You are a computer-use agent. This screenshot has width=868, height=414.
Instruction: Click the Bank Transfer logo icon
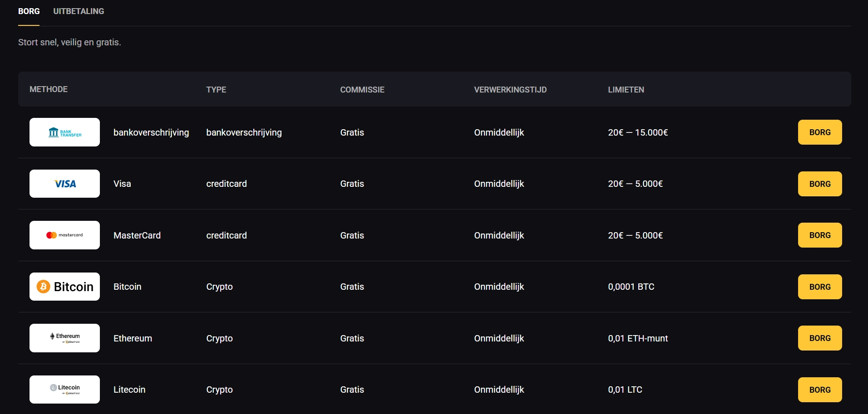pyautogui.click(x=64, y=132)
